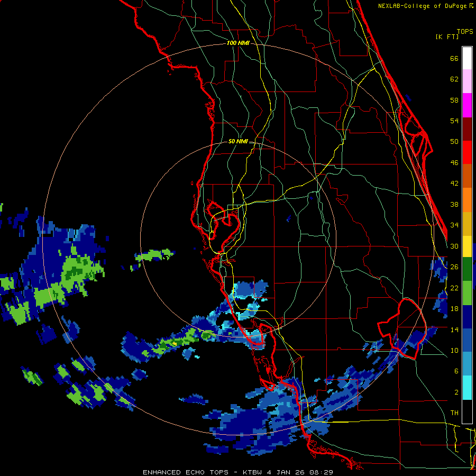
Task: Click the "TH" threshold label
Action: pos(454,413)
